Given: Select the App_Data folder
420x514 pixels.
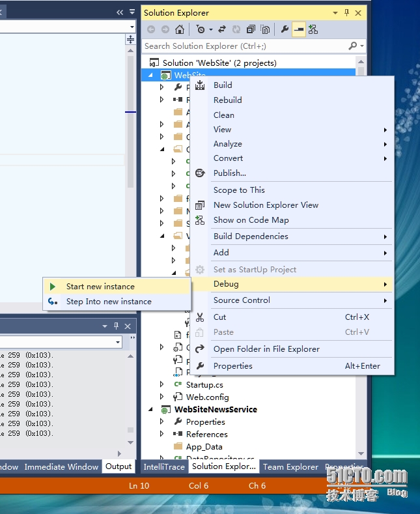Looking at the screenshot, I should [x=204, y=447].
